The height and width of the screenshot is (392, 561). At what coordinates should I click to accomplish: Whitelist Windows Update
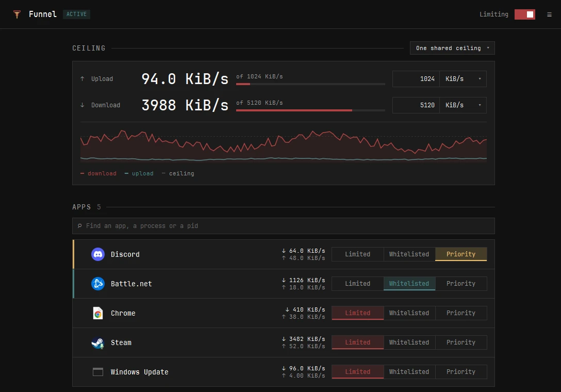(409, 371)
